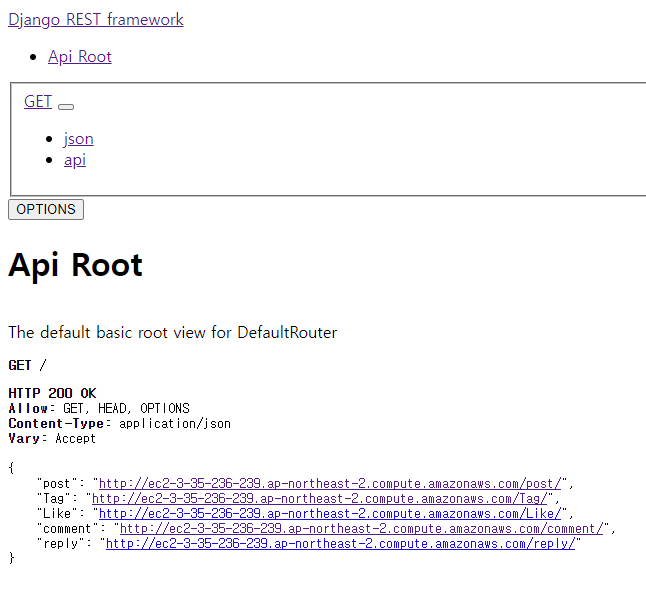Open the Django REST framework link
The image size is (646, 609).
96,20
